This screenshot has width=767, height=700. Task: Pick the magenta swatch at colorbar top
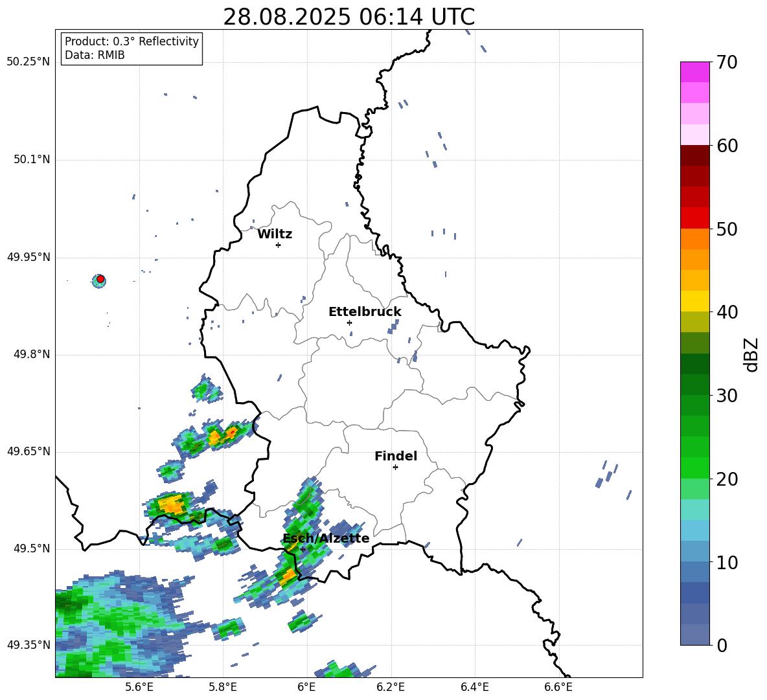coord(694,72)
